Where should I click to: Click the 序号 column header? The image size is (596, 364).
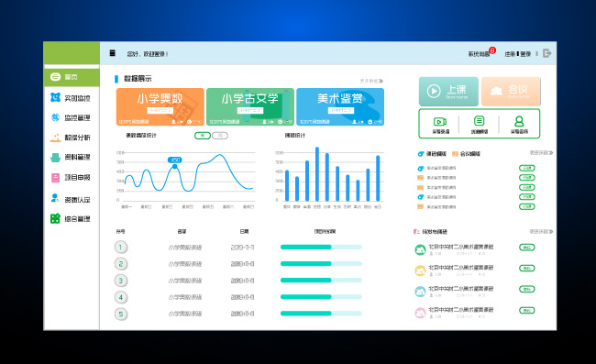click(120, 231)
